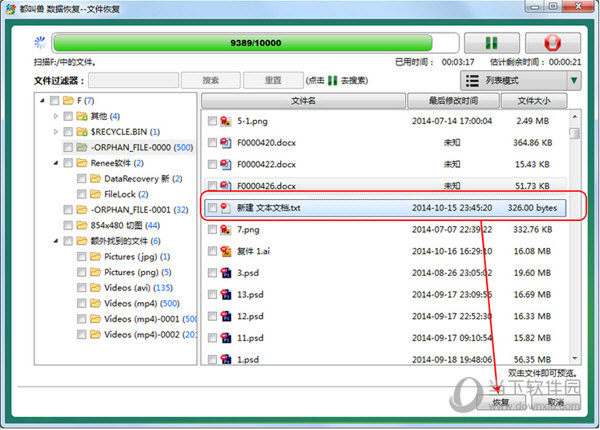Screen dimensions: 600x430
Task: Click the 5-1.png file icon
Action: (226, 121)
